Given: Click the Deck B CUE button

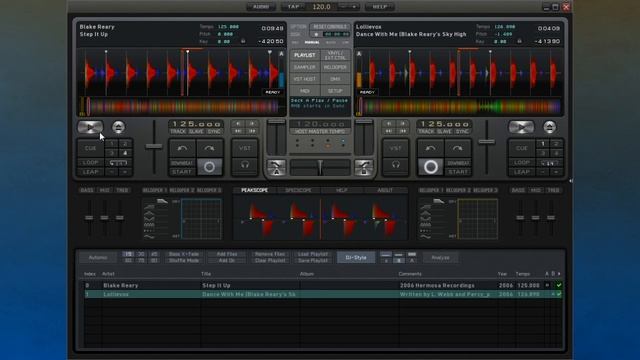Looking at the screenshot, I should [522, 148].
